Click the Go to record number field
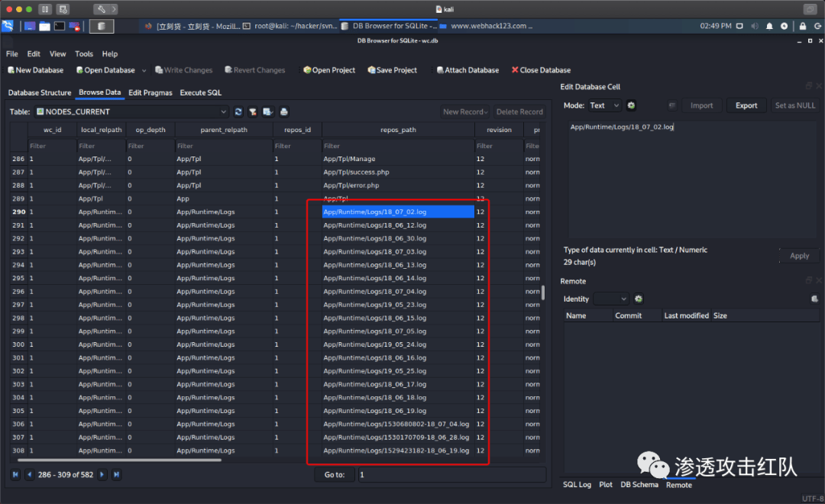825x504 pixels. pyautogui.click(x=451, y=474)
